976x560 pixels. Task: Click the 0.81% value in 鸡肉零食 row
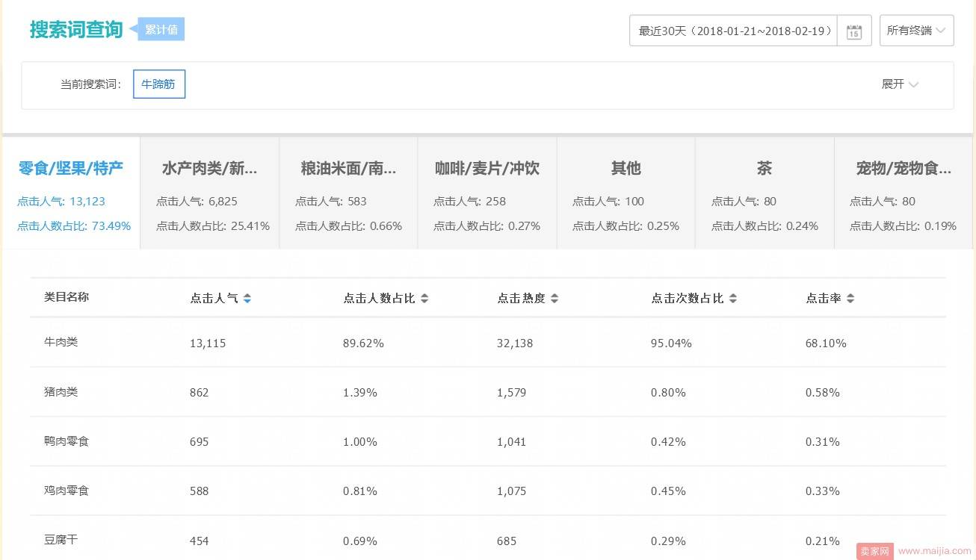coord(360,491)
